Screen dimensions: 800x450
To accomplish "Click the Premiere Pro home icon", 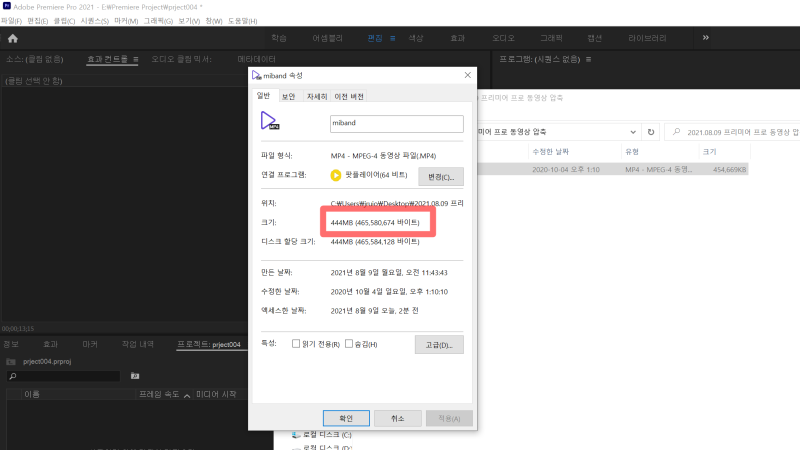I will pyautogui.click(x=13, y=38).
